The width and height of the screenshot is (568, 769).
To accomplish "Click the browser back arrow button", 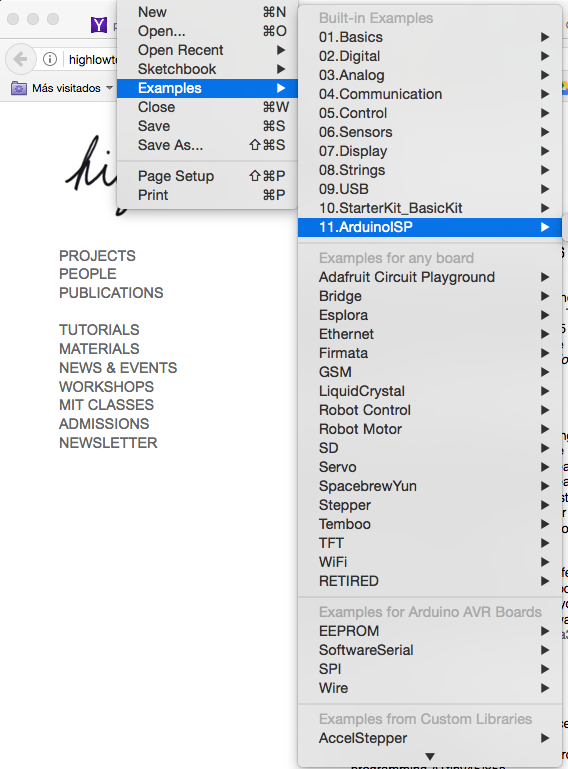I will 20,59.
